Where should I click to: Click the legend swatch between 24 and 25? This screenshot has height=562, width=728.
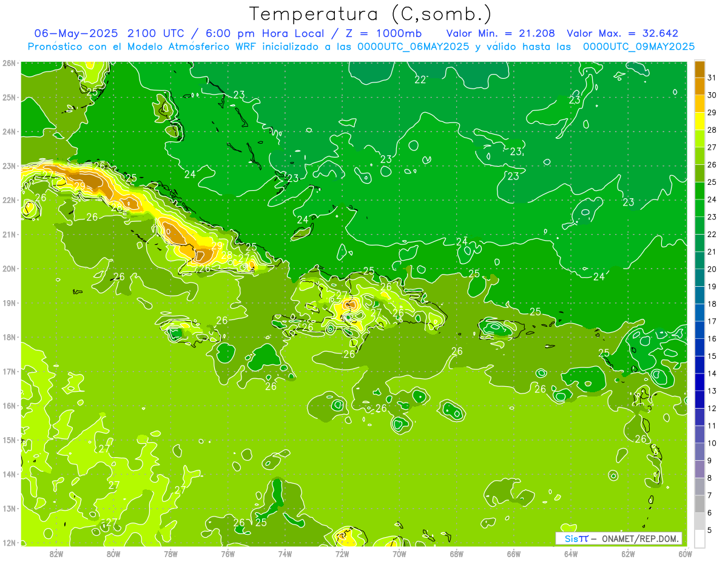click(x=699, y=191)
